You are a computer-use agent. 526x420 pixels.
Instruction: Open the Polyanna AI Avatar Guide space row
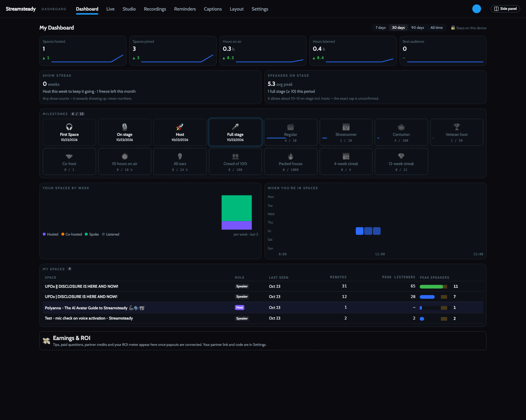click(x=263, y=308)
